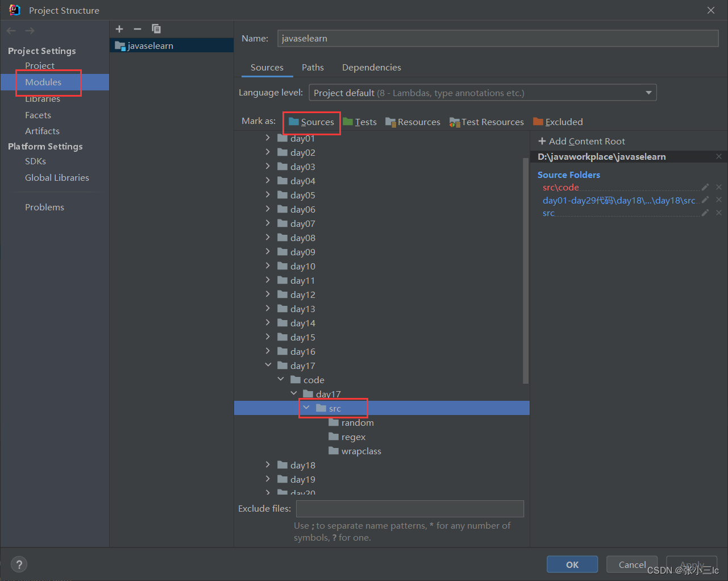Collapse the day17 folder

[268, 365]
